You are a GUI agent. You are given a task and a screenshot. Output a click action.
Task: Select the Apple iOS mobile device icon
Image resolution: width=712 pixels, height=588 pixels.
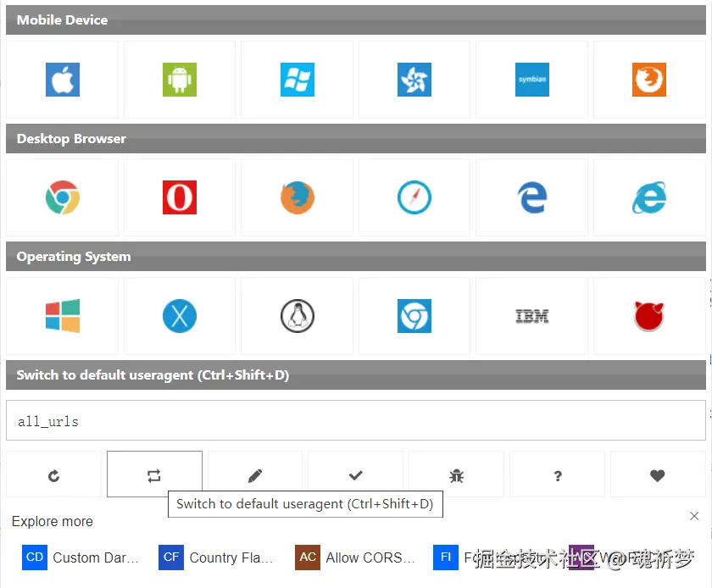pos(62,80)
